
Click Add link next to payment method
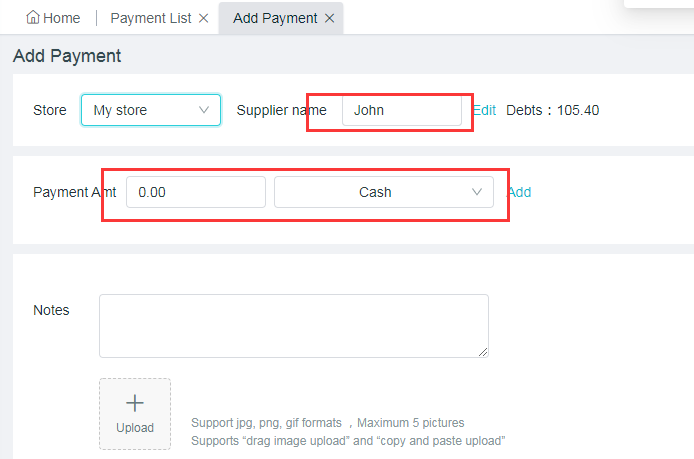point(519,192)
